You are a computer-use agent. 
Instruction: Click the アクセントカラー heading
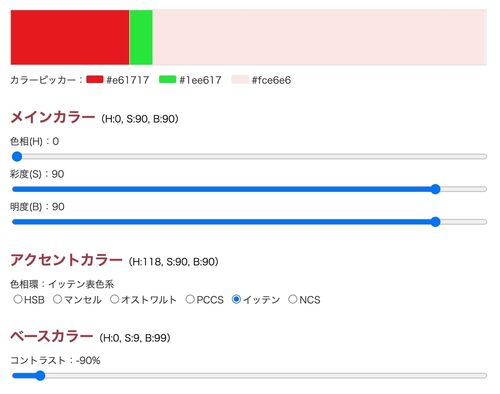pos(67,260)
